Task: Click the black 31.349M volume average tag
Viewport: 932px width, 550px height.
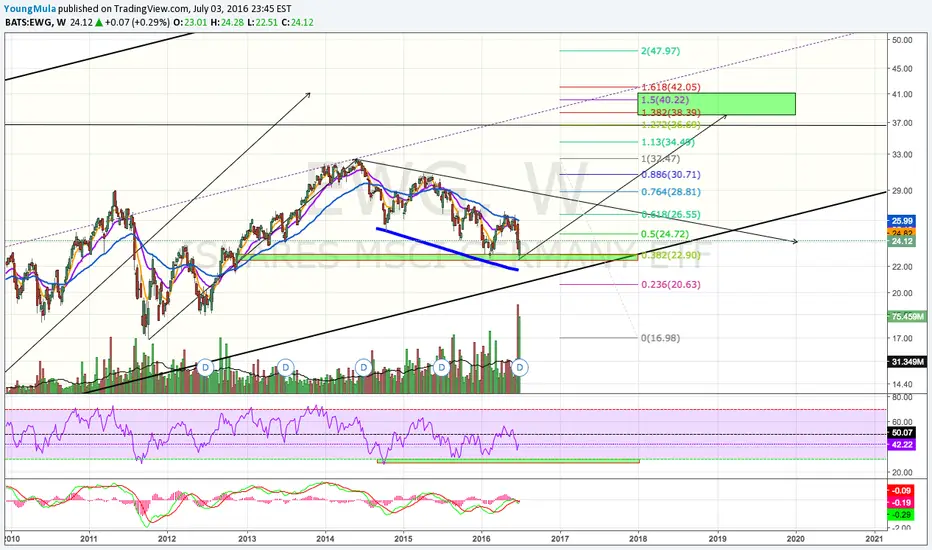Action: click(906, 362)
